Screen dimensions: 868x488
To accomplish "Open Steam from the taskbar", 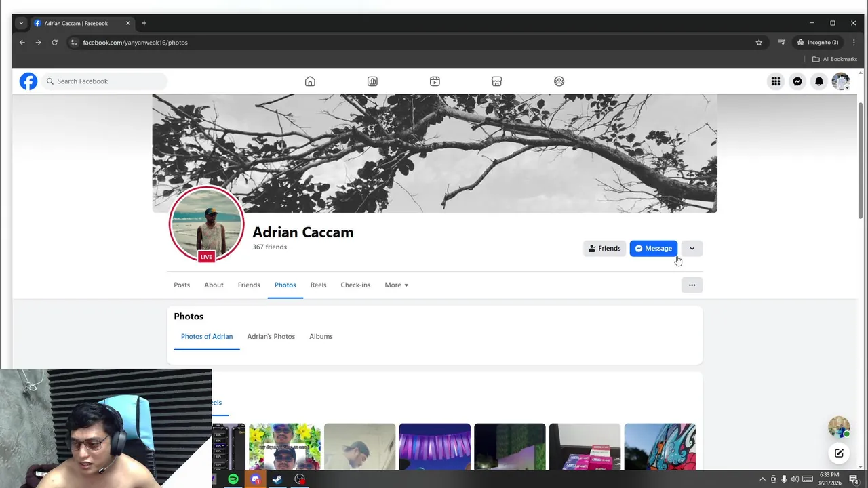I will coord(277,479).
